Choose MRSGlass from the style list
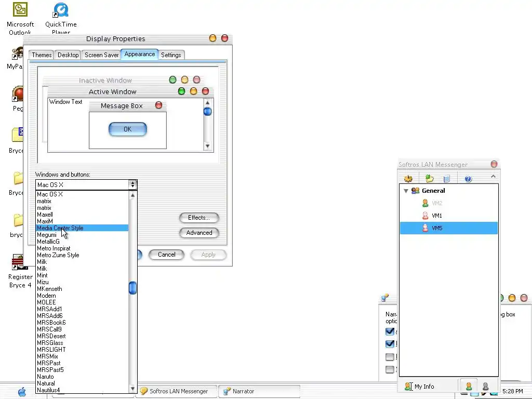Image resolution: width=532 pixels, height=399 pixels. [x=82, y=343]
